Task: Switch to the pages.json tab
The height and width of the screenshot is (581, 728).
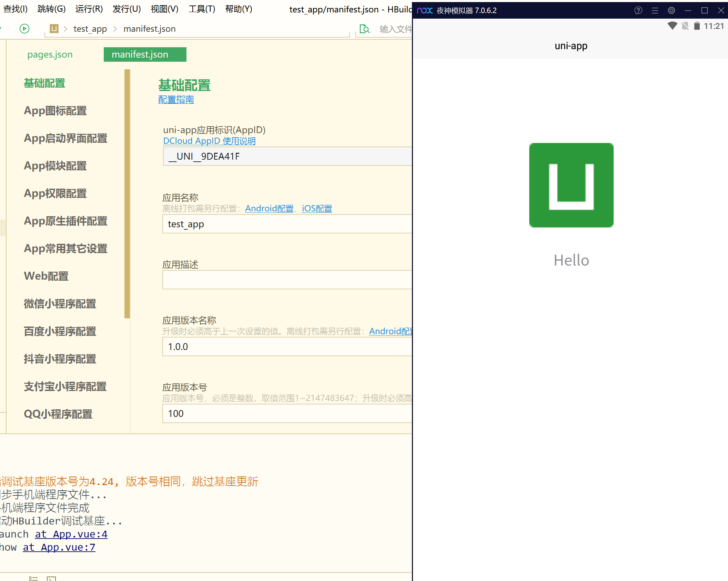Action: click(x=50, y=54)
